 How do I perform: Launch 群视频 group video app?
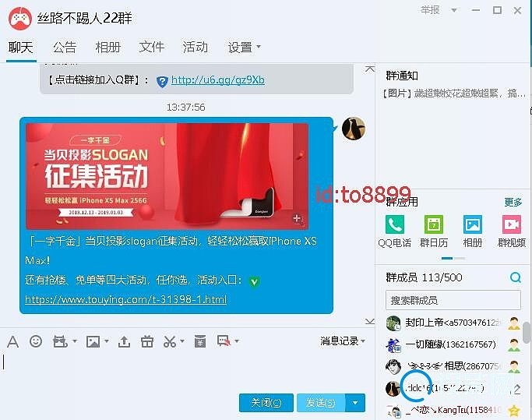point(512,224)
